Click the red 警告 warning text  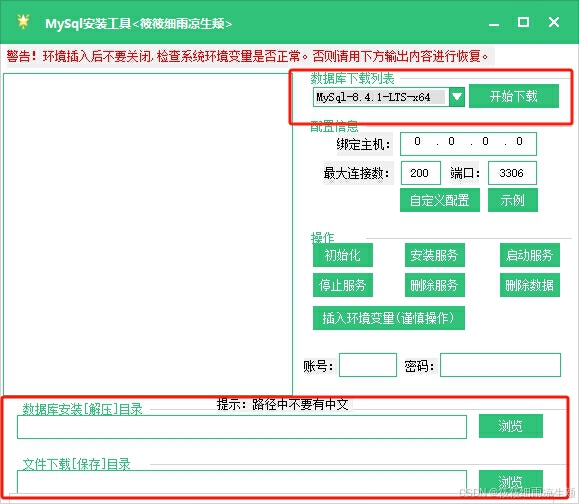click(x=248, y=56)
